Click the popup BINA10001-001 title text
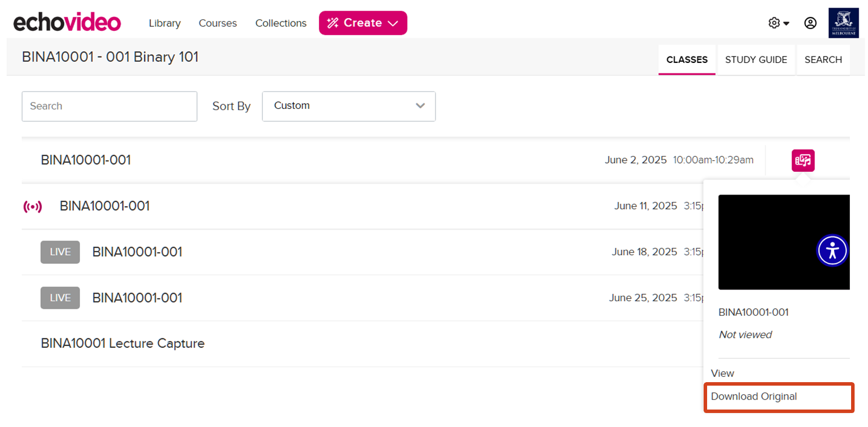This screenshot has width=868, height=427. tap(753, 312)
